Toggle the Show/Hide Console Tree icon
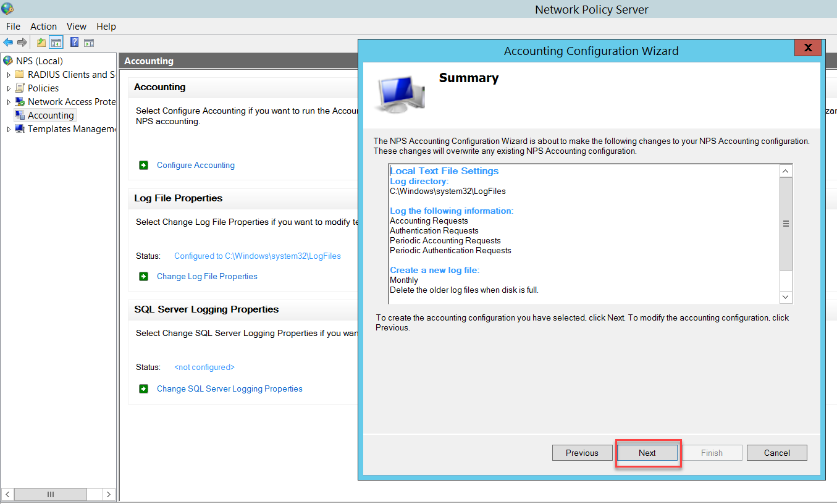The height and width of the screenshot is (504, 837). coord(56,43)
